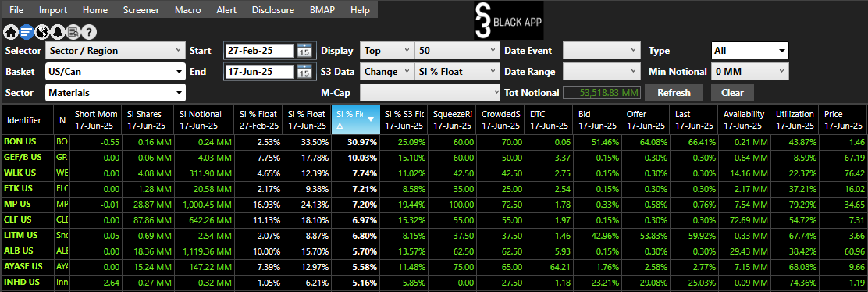Image resolution: width=868 pixels, height=292 pixels.
Task: Click the bell Alert icon
Action: click(x=57, y=32)
